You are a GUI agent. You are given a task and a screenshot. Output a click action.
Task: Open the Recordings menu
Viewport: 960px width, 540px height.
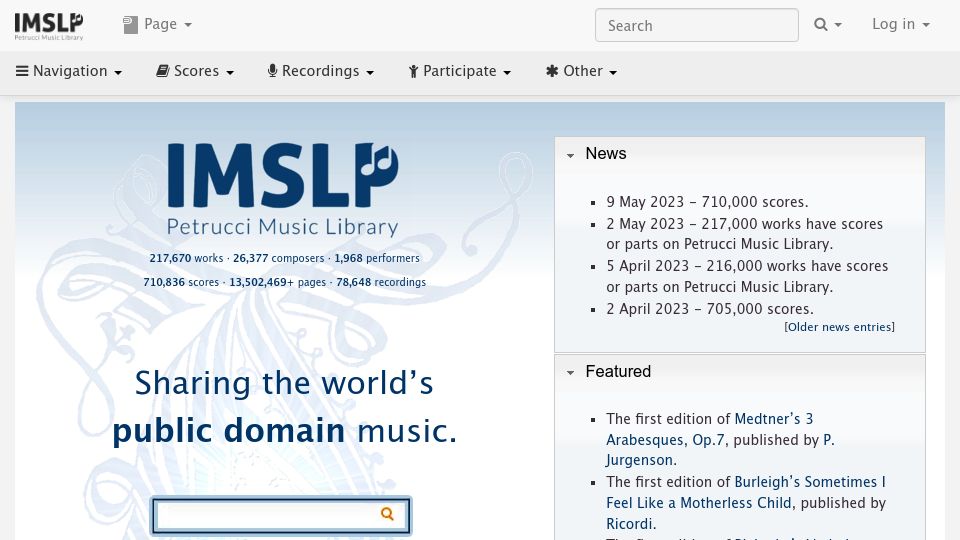coord(321,71)
